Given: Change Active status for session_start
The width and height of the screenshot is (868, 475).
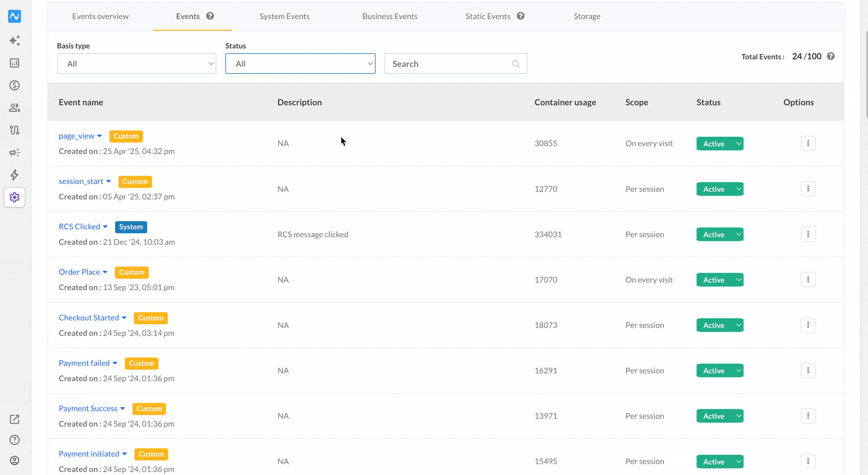Looking at the screenshot, I should [x=720, y=189].
